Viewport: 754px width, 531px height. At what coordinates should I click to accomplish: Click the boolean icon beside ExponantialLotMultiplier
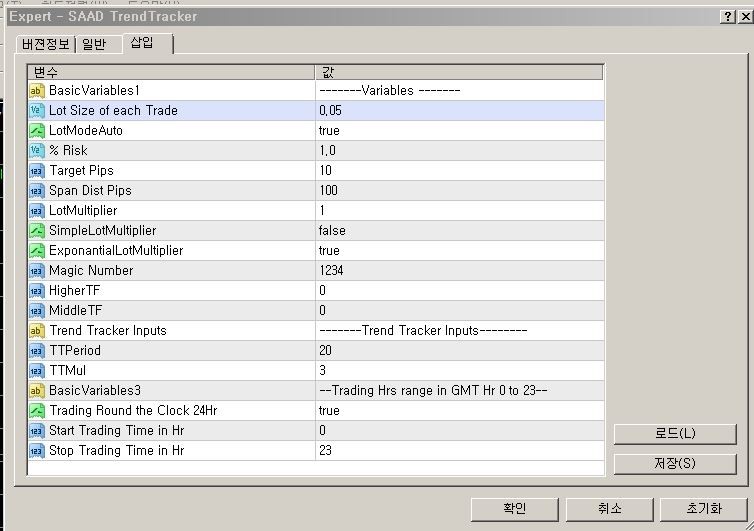click(x=37, y=251)
